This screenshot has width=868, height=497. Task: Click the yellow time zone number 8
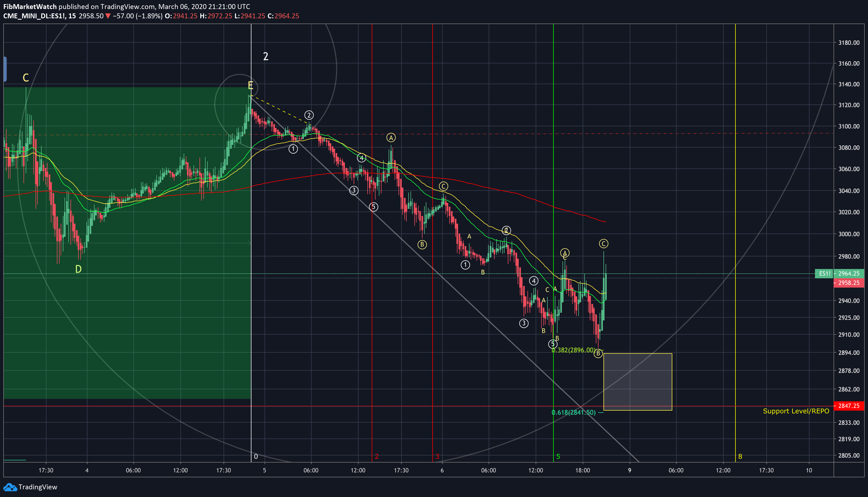pos(740,456)
